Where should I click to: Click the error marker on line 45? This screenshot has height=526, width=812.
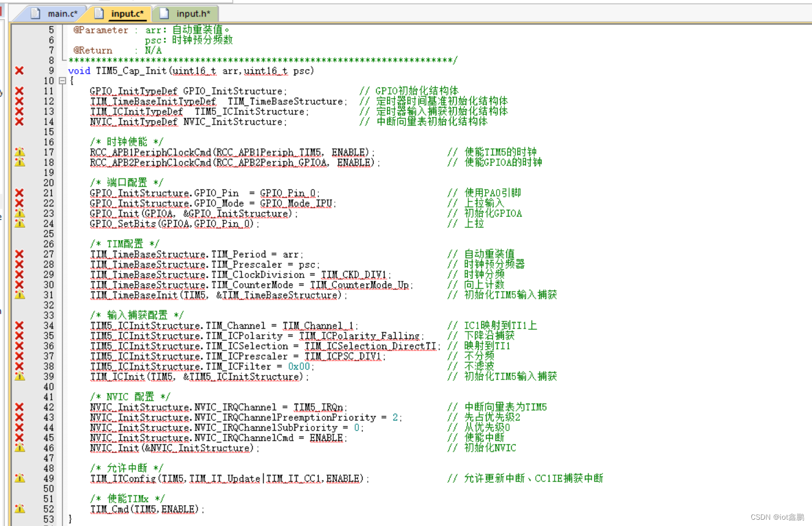click(19, 438)
